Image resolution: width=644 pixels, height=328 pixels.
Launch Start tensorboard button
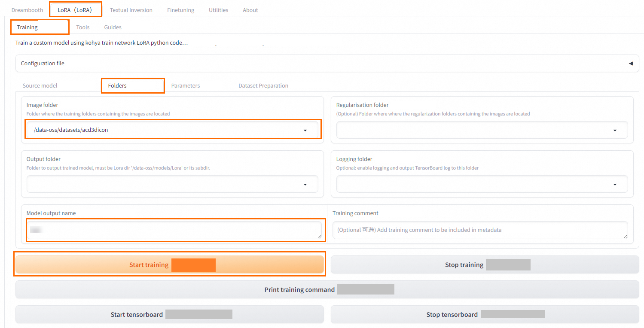point(170,314)
